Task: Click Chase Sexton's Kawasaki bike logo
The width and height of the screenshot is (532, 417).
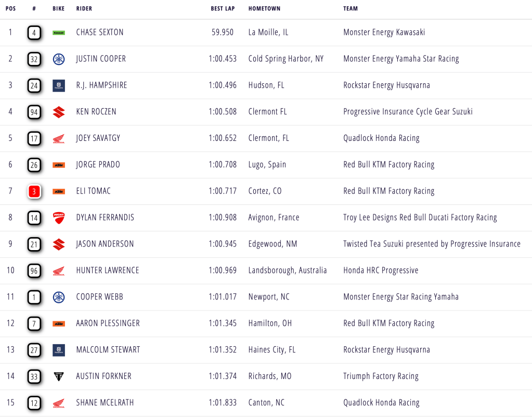Action: pos(59,33)
